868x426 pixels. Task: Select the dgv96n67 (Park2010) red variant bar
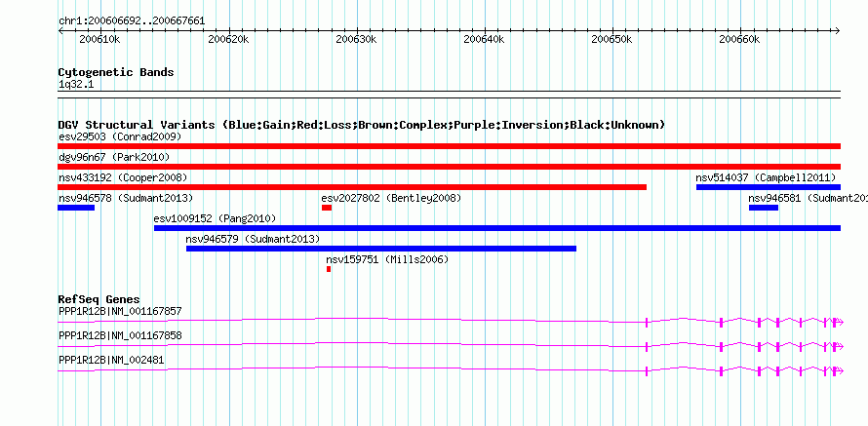point(449,167)
